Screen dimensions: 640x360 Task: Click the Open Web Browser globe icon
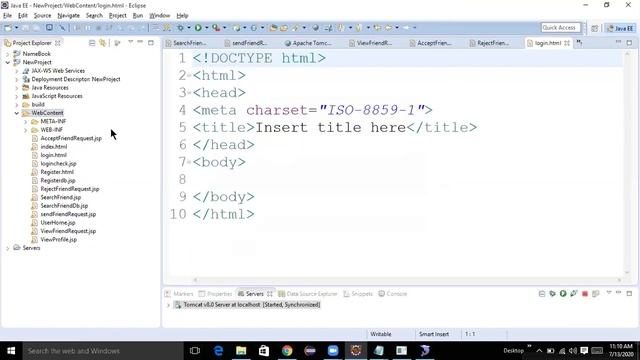pos(315,28)
